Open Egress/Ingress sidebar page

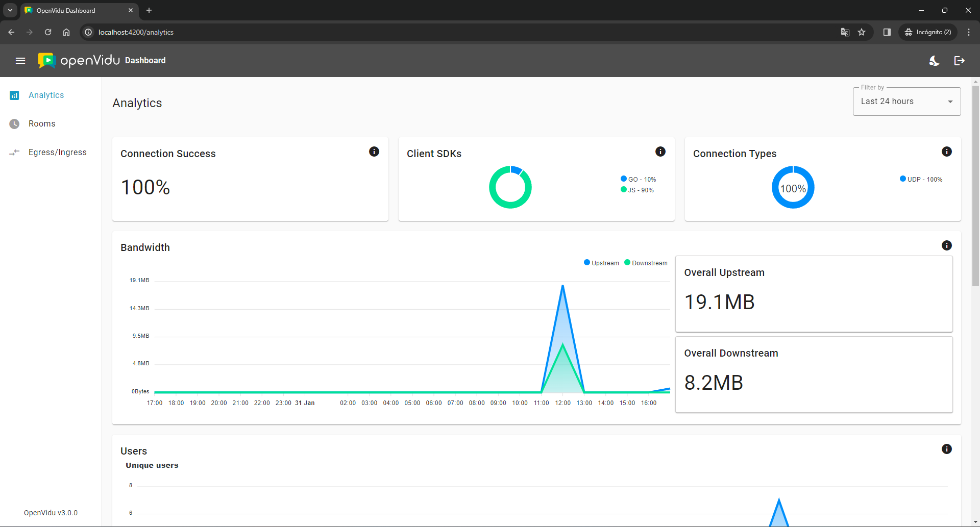(57, 153)
